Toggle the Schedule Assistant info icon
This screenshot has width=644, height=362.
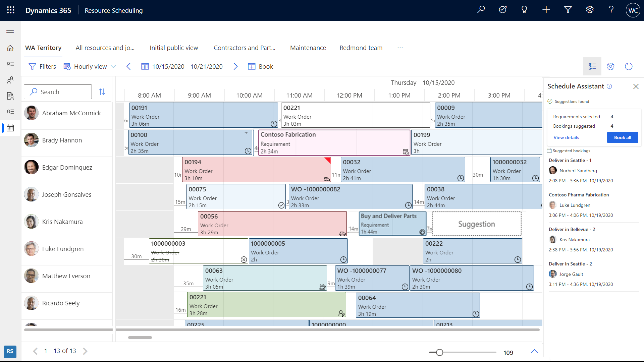[609, 86]
